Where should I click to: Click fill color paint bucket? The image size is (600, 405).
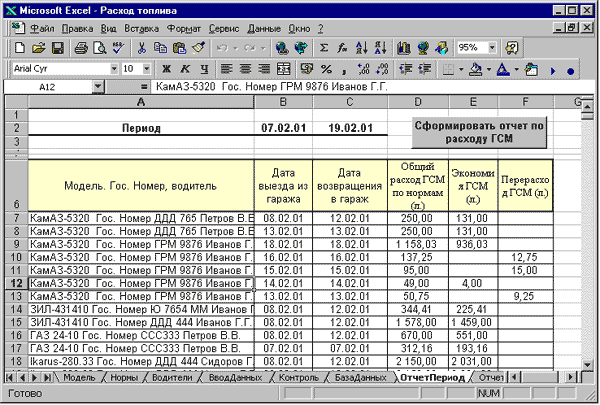coord(476,69)
